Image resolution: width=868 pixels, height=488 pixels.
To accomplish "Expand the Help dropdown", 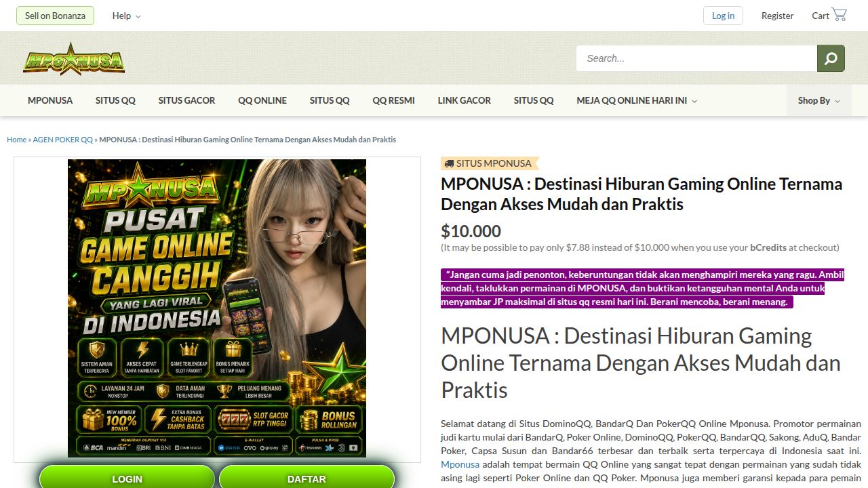I will pyautogui.click(x=126, y=16).
